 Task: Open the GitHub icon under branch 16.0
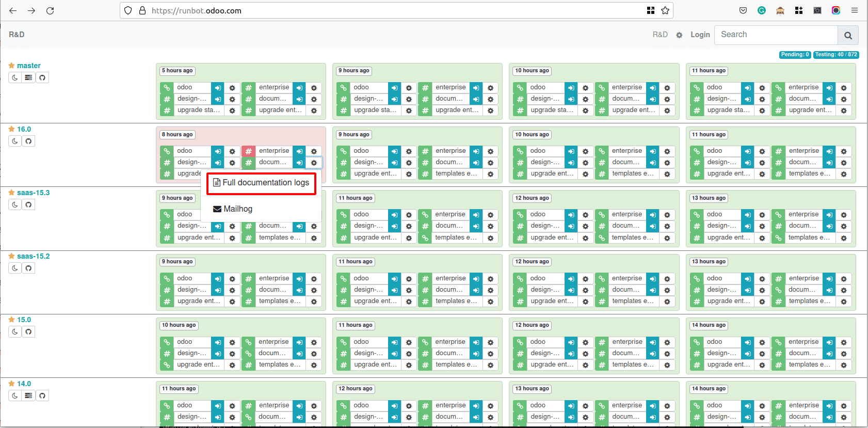coord(28,141)
